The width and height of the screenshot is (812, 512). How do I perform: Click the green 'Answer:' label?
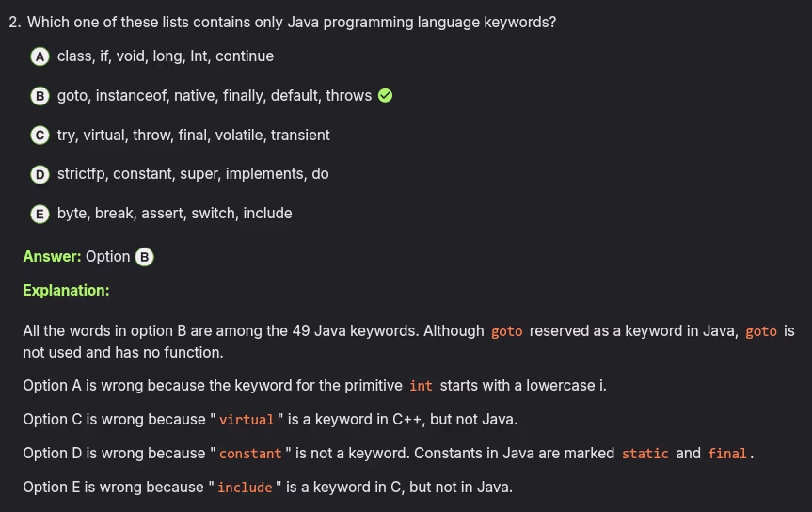52,257
